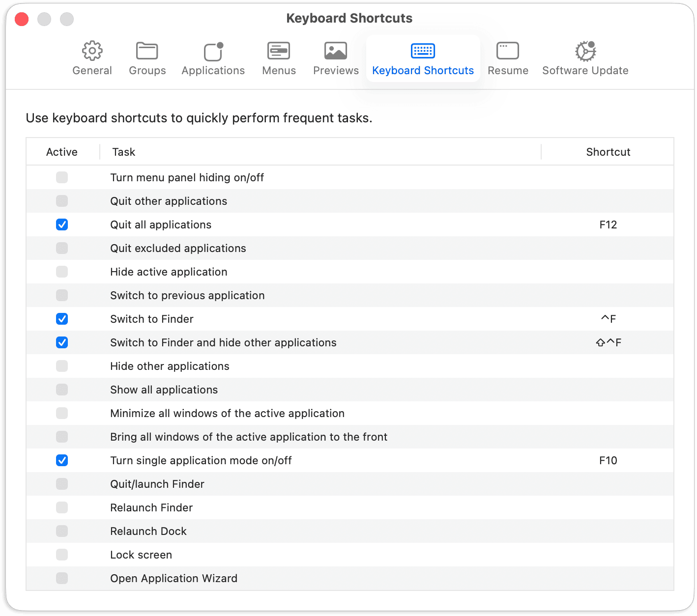Uncheck Switch to Finder
Image resolution: width=697 pixels, height=616 pixels.
[x=62, y=319]
